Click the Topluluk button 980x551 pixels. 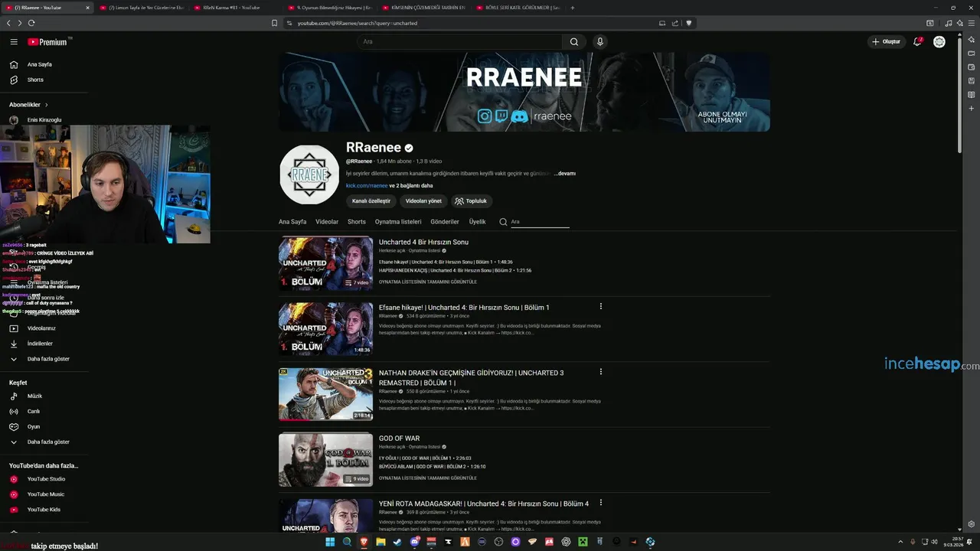(471, 201)
